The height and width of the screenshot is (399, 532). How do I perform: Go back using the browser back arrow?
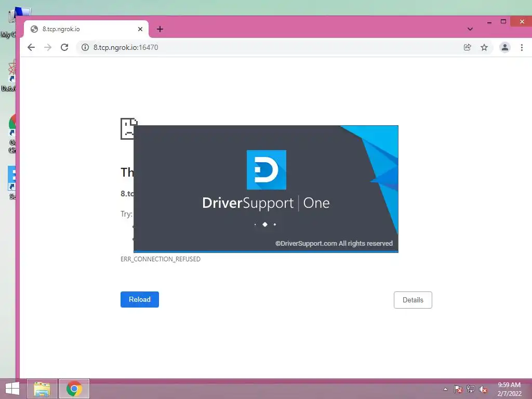[31, 47]
